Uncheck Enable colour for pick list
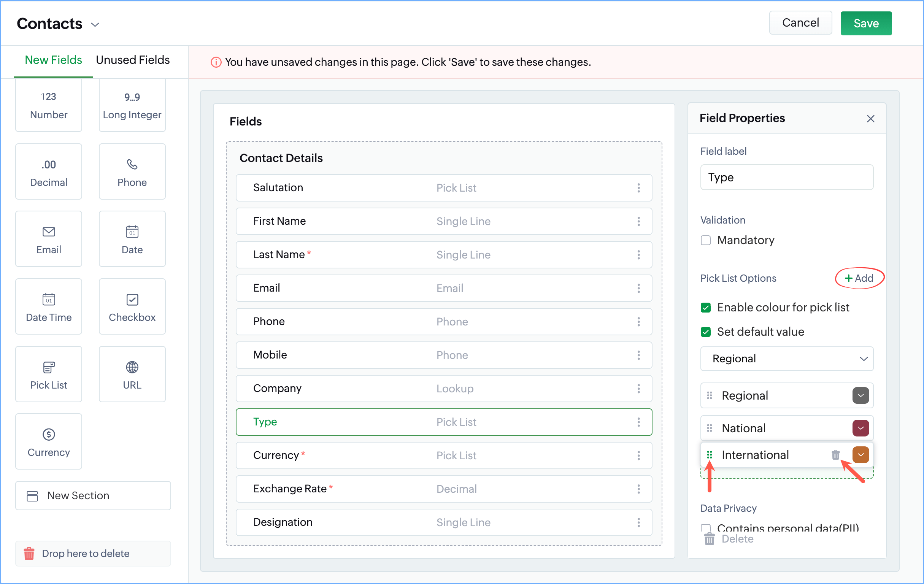Image resolution: width=924 pixels, height=584 pixels. 705,307
